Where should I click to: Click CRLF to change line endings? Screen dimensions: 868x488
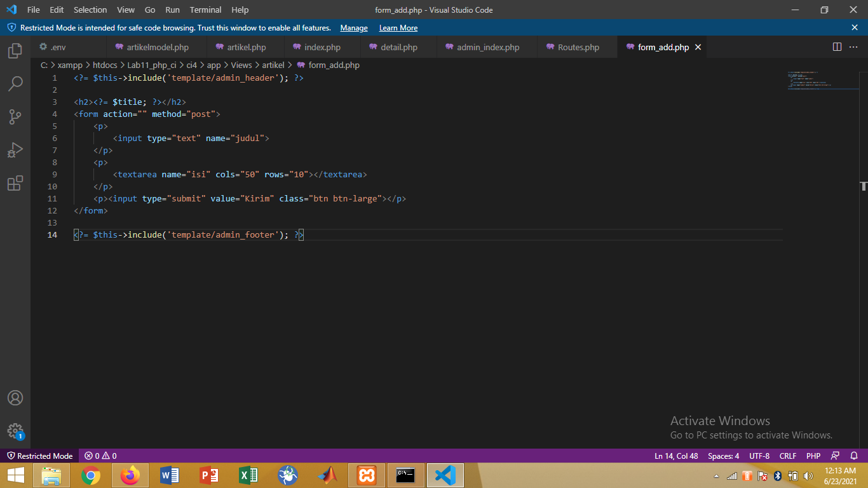[x=787, y=456]
